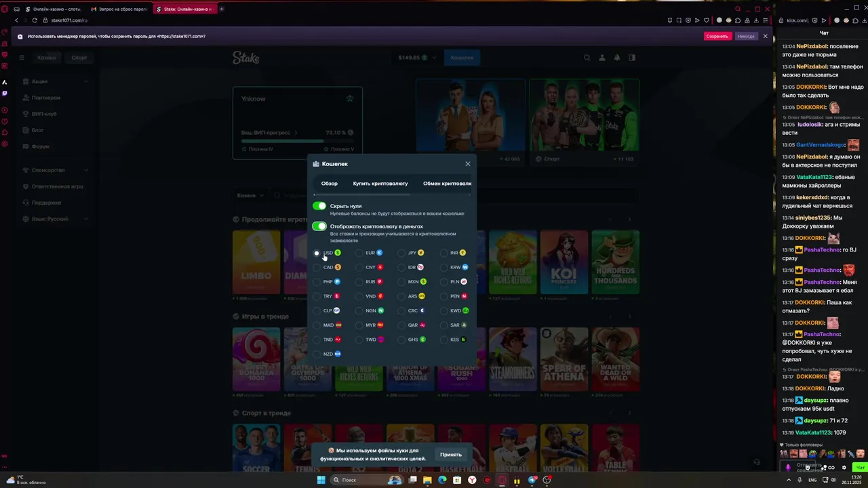
Task: Open the Обзор tab in wallet
Action: [x=330, y=184]
